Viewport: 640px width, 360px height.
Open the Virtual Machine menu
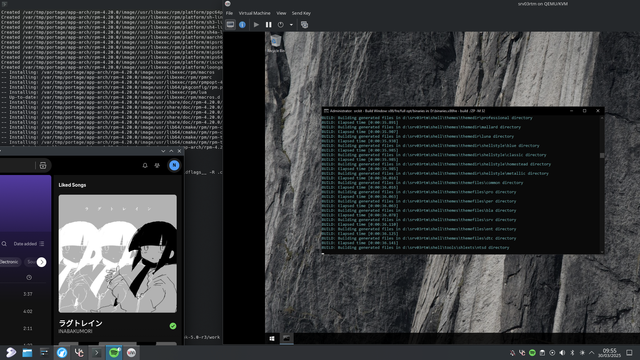(254, 13)
